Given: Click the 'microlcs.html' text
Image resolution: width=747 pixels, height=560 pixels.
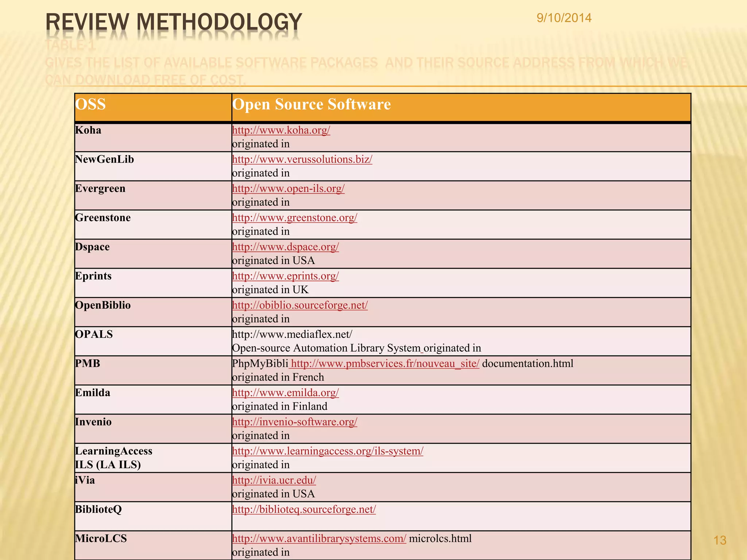Looking at the screenshot, I should [x=440, y=538].
